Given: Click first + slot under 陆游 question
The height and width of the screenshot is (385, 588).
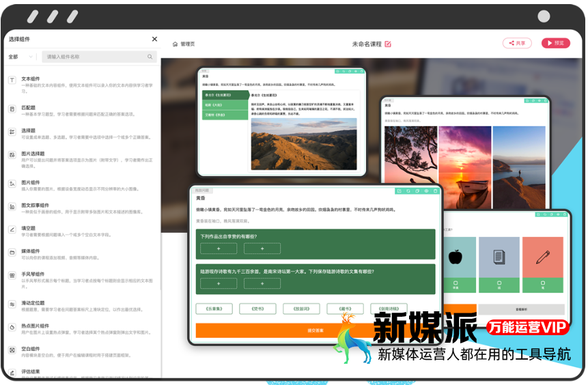Looking at the screenshot, I should [219, 283].
